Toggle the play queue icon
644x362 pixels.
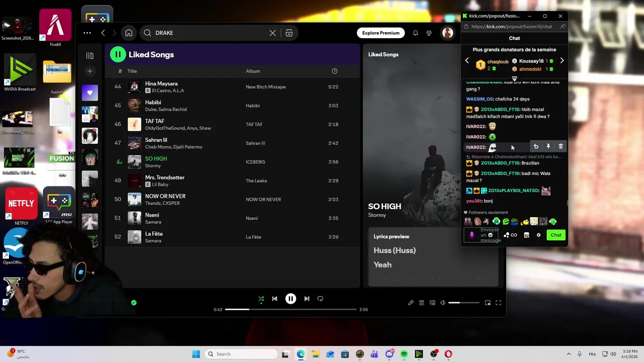pos(422,303)
